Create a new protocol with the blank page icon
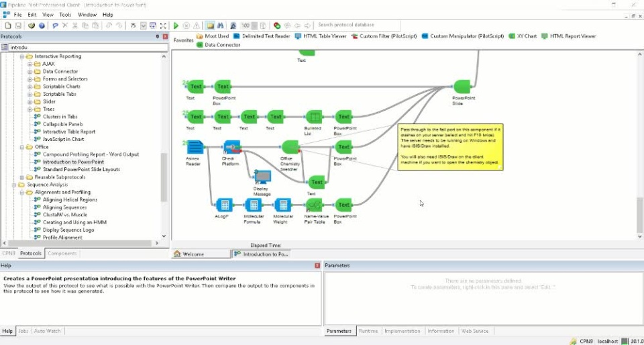 click(x=8, y=26)
